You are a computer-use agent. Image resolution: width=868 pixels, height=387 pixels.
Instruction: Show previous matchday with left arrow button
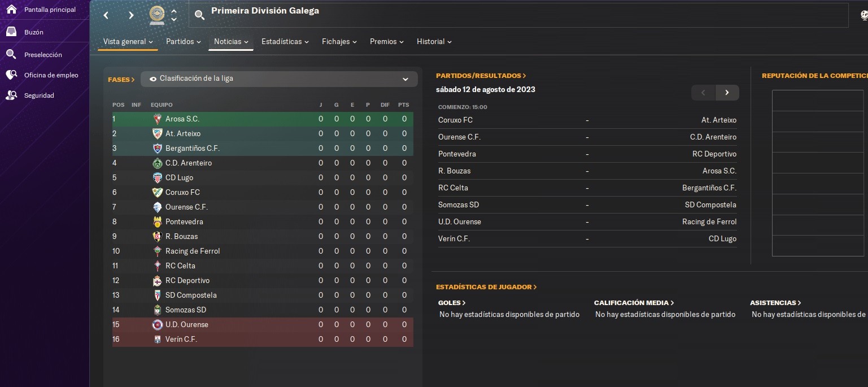point(703,93)
